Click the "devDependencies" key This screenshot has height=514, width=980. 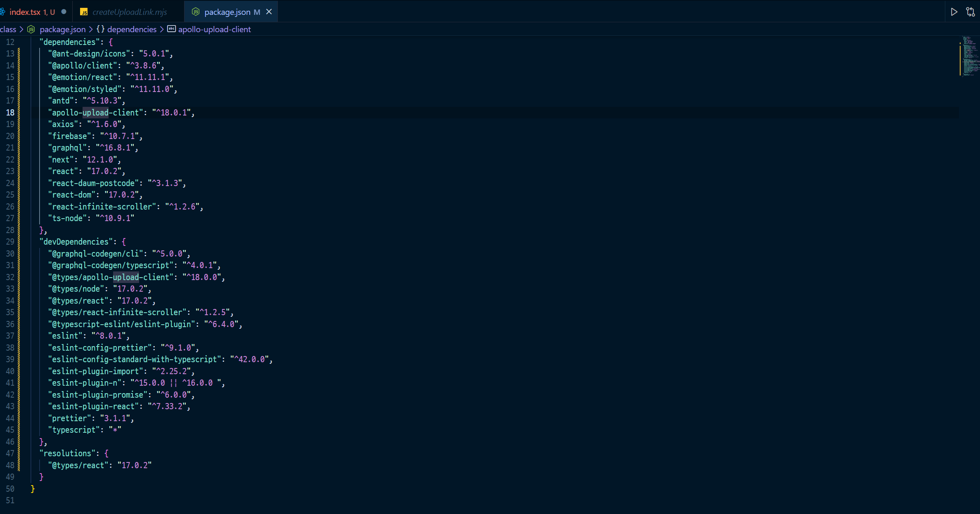pos(76,242)
